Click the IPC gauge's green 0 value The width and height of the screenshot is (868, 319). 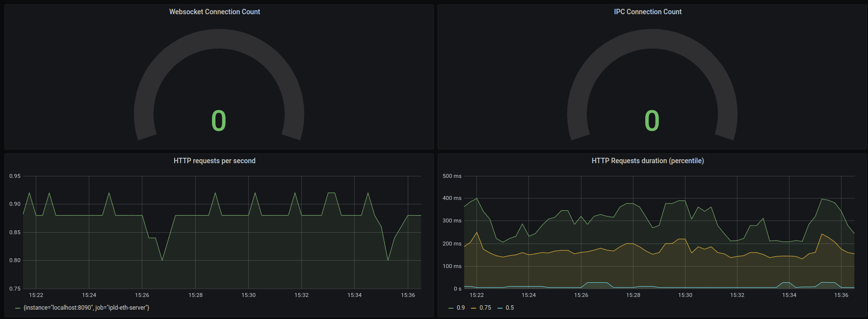[652, 121]
